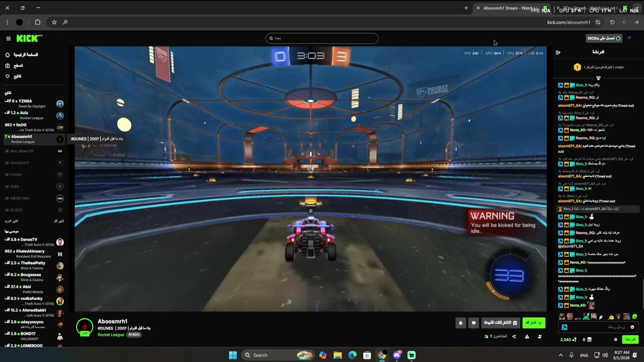The image size is (644, 362).
Task: Open the browser extensions icon
Action: 38,22
